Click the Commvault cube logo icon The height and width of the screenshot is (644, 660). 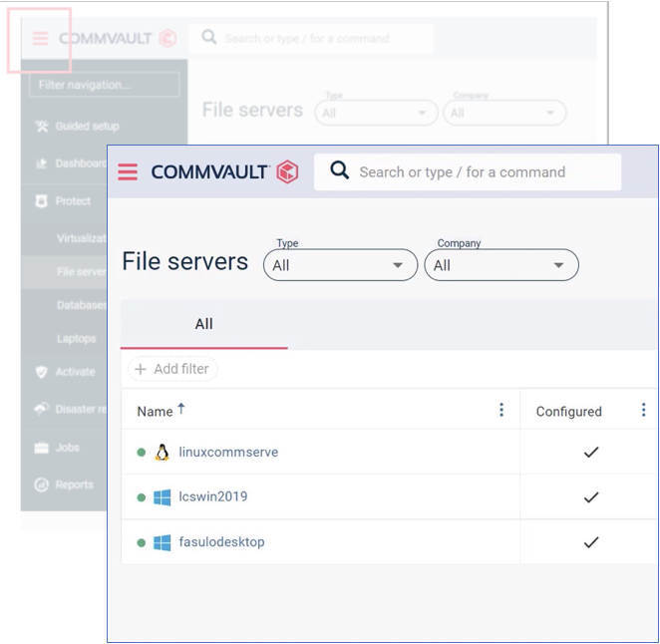[287, 171]
